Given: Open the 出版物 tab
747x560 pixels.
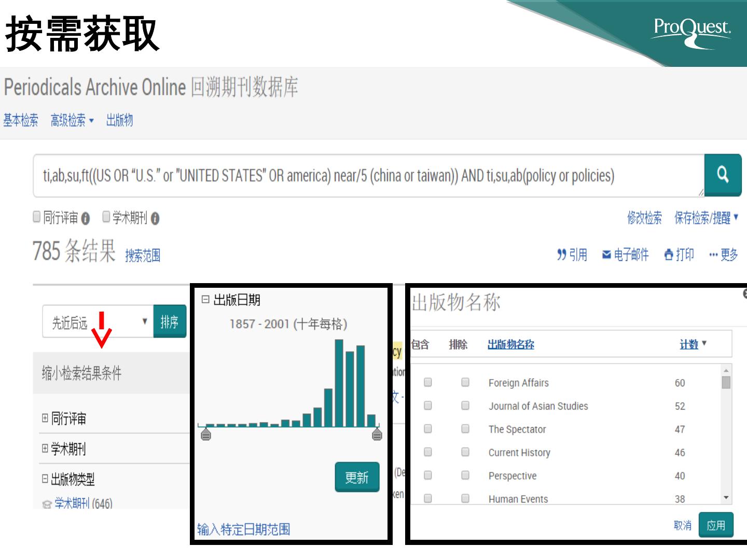Looking at the screenshot, I should click(x=119, y=121).
